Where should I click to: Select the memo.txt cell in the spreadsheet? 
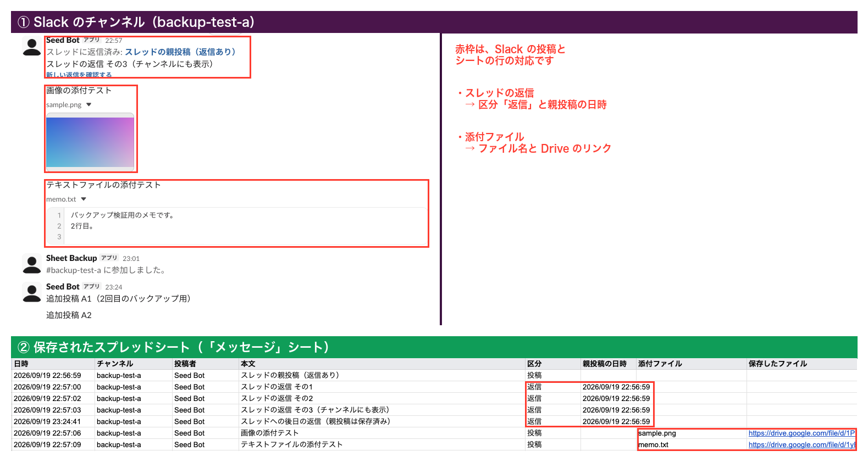(691, 444)
